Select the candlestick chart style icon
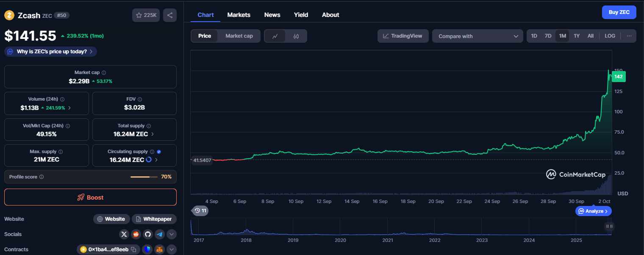 pyautogui.click(x=296, y=36)
